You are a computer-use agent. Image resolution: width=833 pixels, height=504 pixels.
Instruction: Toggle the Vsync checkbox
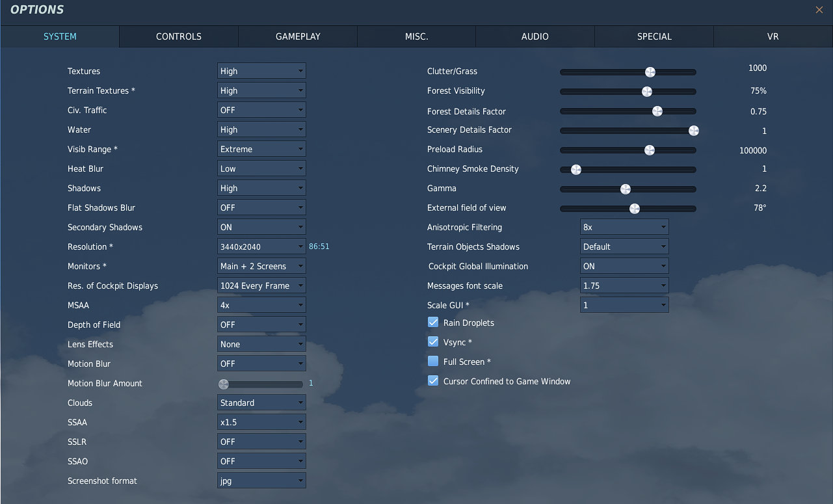(x=433, y=341)
